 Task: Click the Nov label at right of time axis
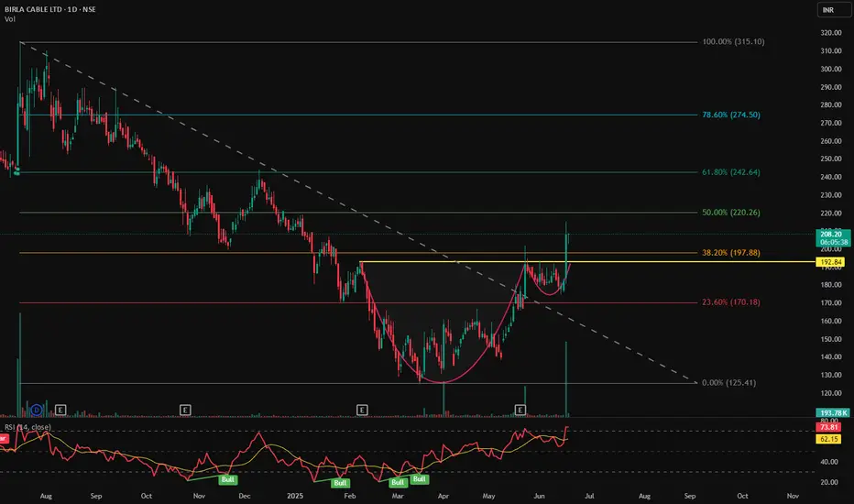coord(793,496)
